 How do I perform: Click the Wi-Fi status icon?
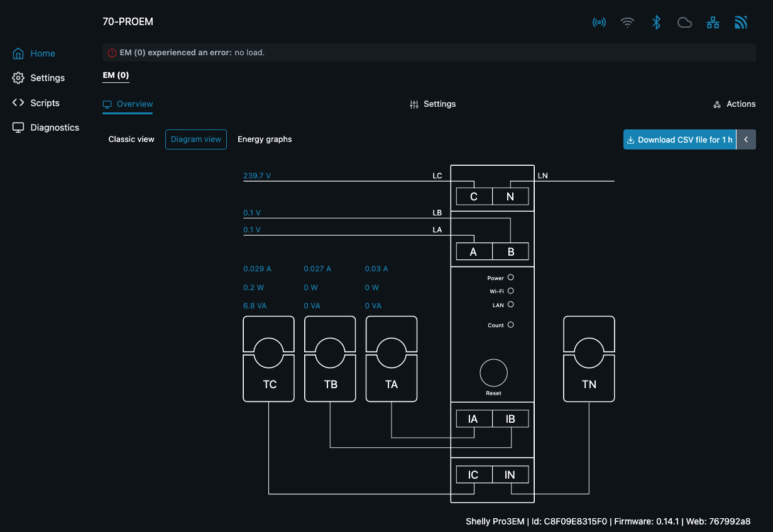(x=627, y=23)
